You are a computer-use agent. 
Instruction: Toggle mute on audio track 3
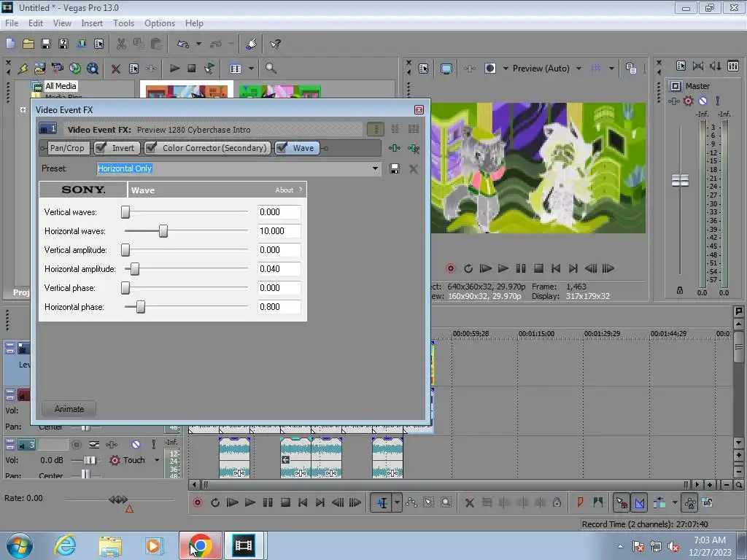136,444
